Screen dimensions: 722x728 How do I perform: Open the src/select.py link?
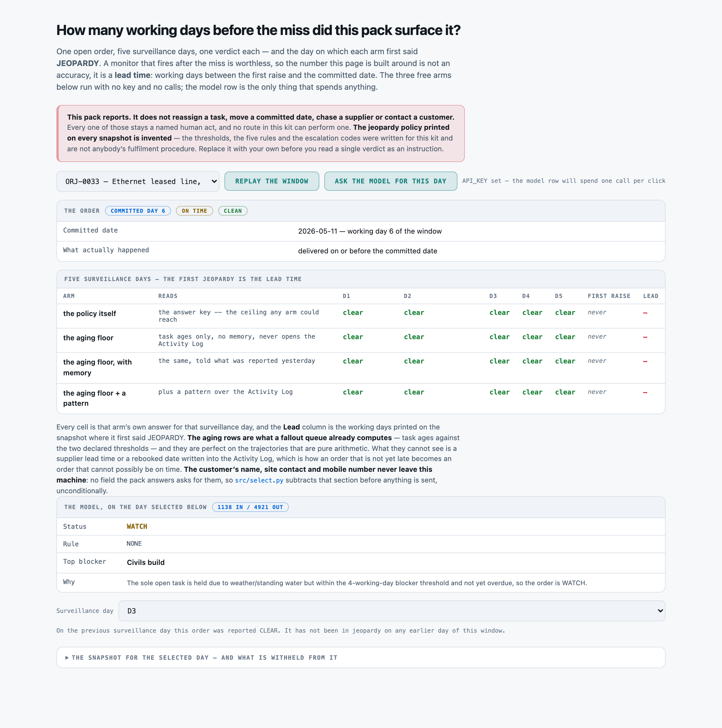pyautogui.click(x=259, y=480)
